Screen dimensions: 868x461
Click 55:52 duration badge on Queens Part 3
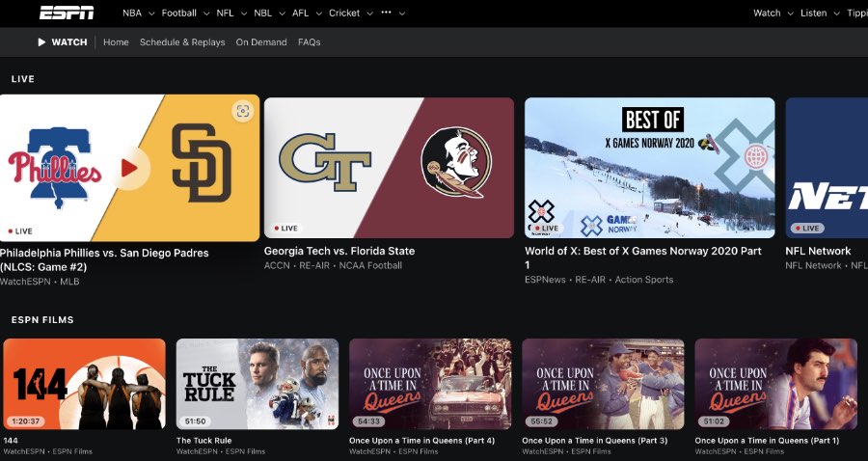pos(541,421)
